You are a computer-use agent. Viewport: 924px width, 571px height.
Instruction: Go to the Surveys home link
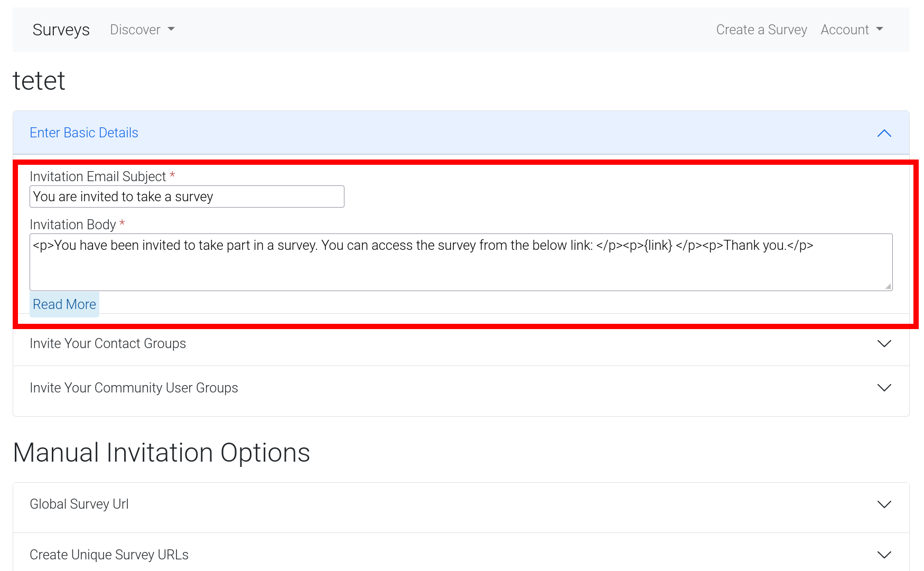click(61, 30)
